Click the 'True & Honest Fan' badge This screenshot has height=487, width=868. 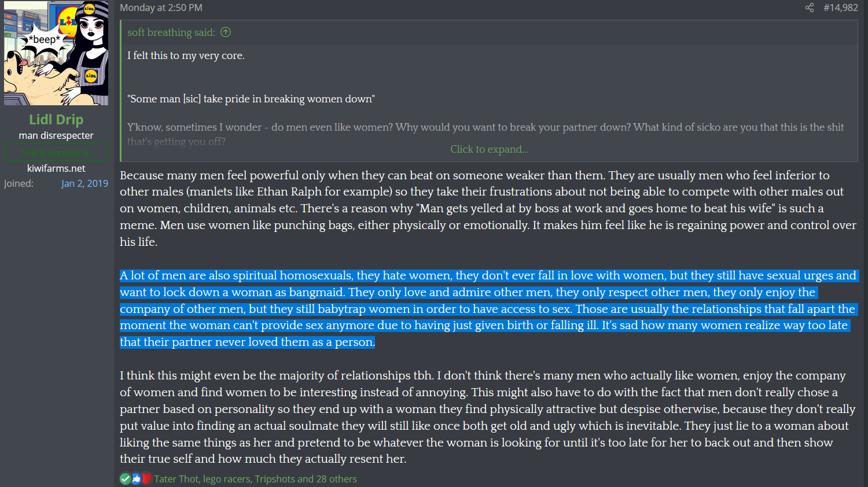pos(56,153)
